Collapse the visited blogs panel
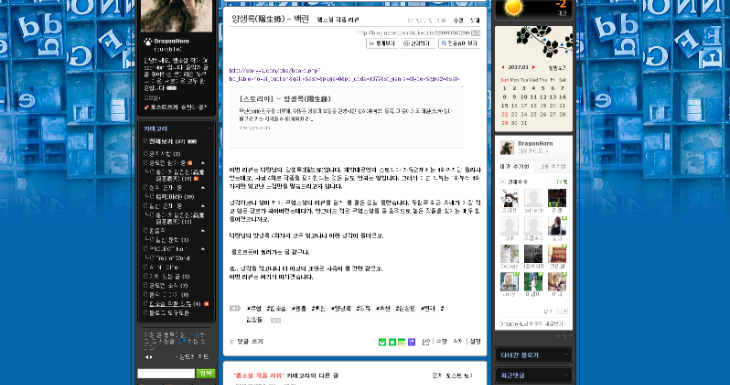The height and width of the screenshot is (385, 730). coord(565,355)
